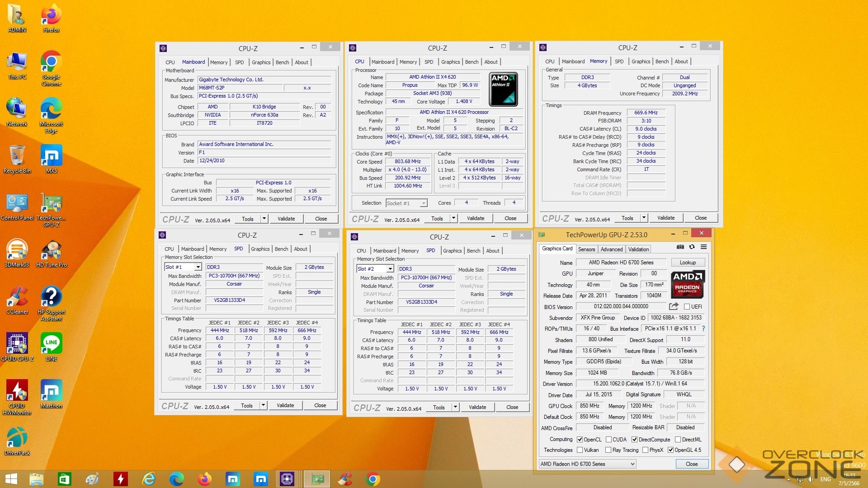Open the Bench tab in Mainboard CPU-Z window
The height and width of the screenshot is (488, 868).
click(x=282, y=62)
